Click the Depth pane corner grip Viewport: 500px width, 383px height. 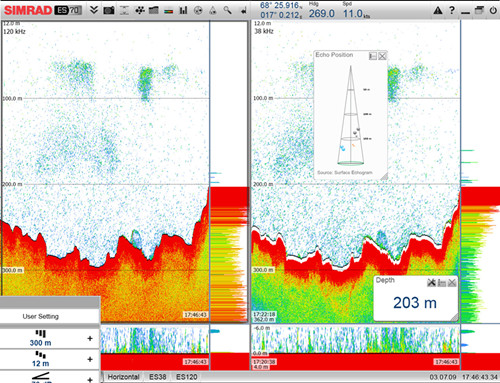pos(454,317)
